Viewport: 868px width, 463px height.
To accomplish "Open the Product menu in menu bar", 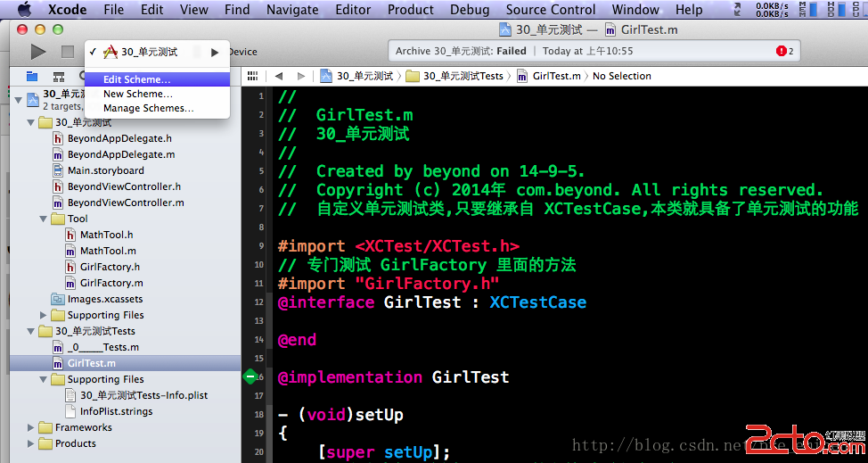I will point(410,10).
